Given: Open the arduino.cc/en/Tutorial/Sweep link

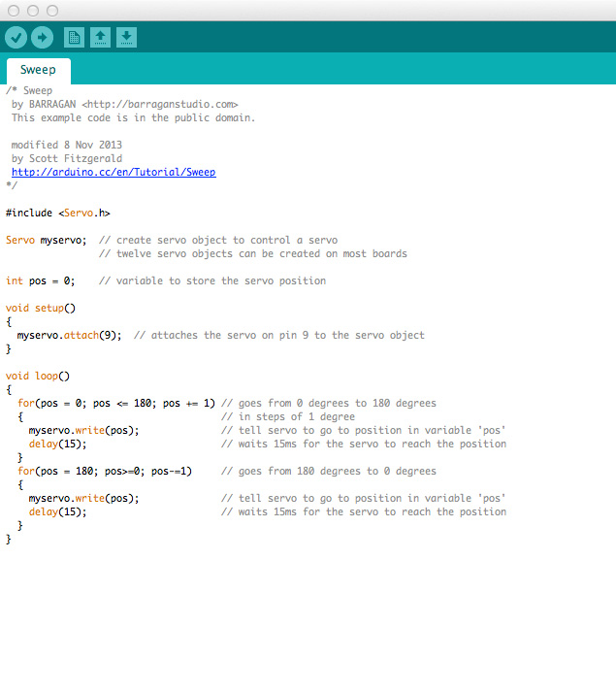Looking at the screenshot, I should 113,172.
